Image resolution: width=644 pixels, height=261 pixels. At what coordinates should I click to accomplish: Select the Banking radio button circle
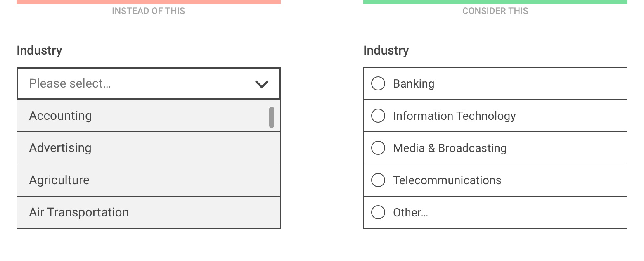click(378, 83)
